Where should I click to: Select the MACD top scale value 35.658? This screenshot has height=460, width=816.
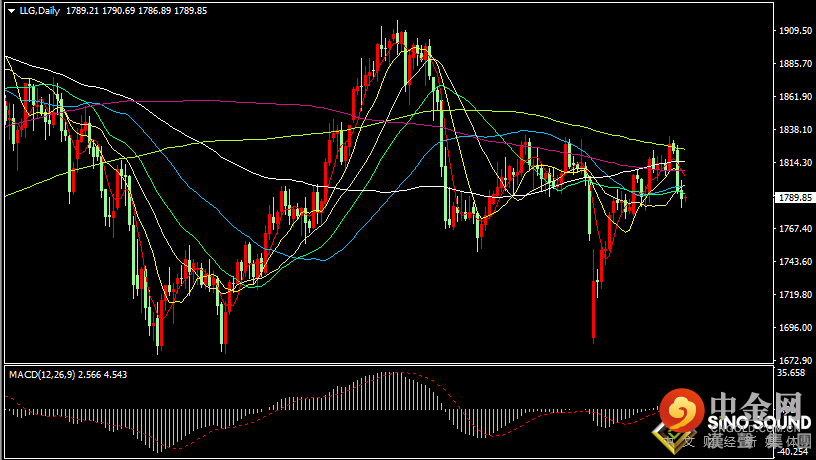[x=791, y=373]
